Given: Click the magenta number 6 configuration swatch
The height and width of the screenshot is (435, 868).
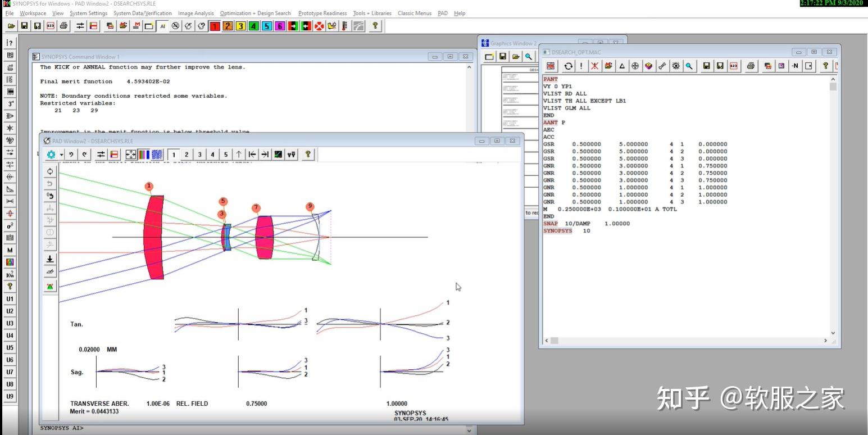Looking at the screenshot, I should pyautogui.click(x=280, y=26).
